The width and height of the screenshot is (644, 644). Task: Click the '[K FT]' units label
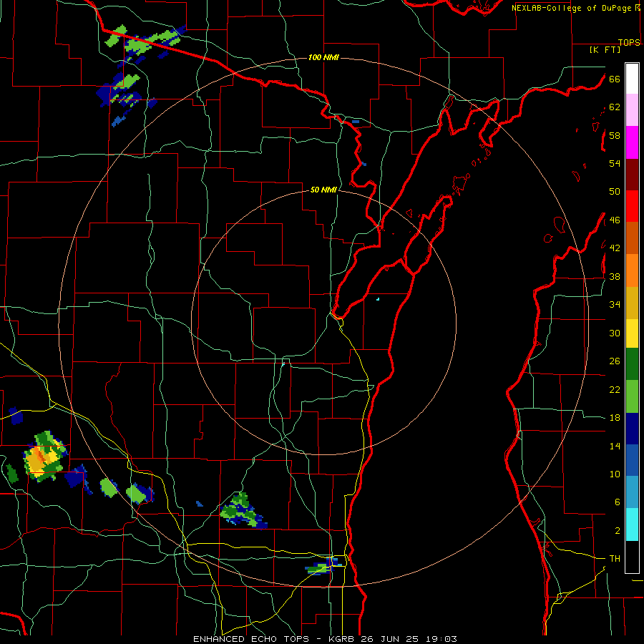605,49
